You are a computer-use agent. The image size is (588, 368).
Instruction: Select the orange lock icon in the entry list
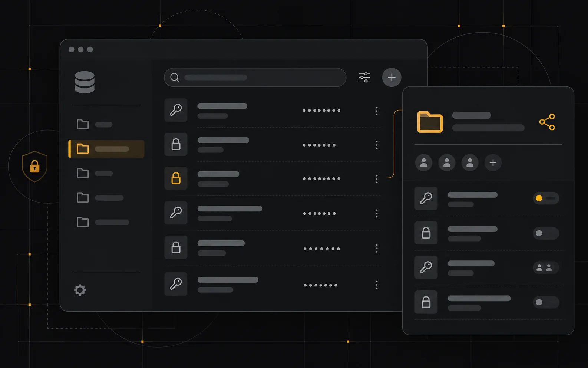coord(176,178)
